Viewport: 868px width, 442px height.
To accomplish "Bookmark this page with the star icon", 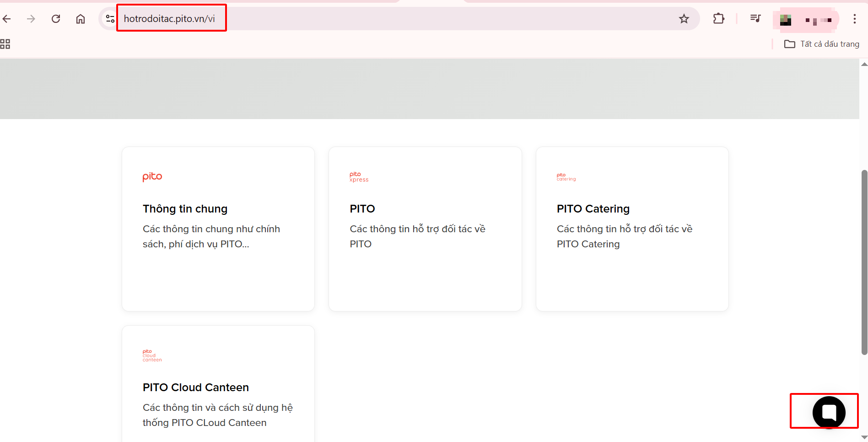I will tap(684, 19).
